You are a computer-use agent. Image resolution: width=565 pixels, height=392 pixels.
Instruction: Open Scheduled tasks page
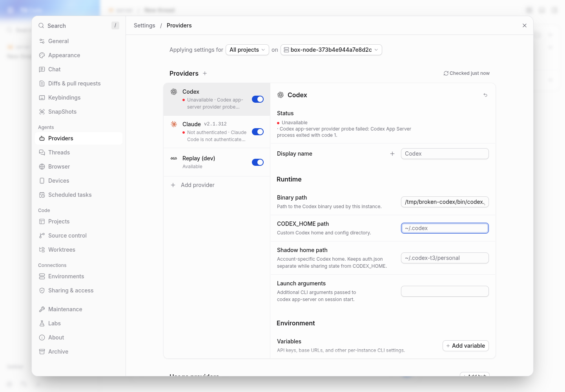pos(78,195)
